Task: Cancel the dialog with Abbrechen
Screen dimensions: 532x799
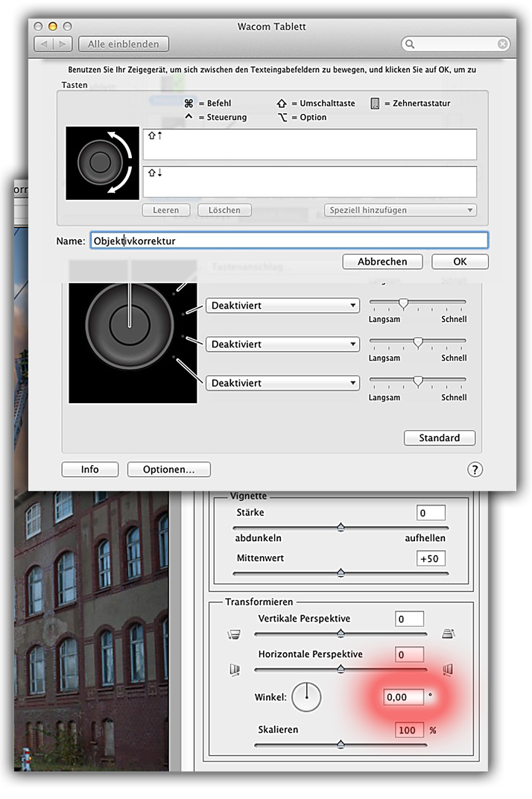Action: point(383,262)
